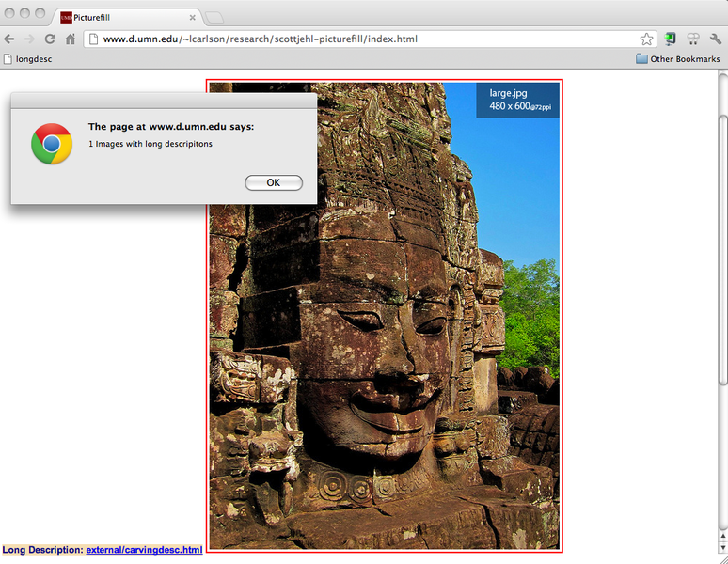
Task: Bookmark this page with the star icon
Action: [x=646, y=39]
